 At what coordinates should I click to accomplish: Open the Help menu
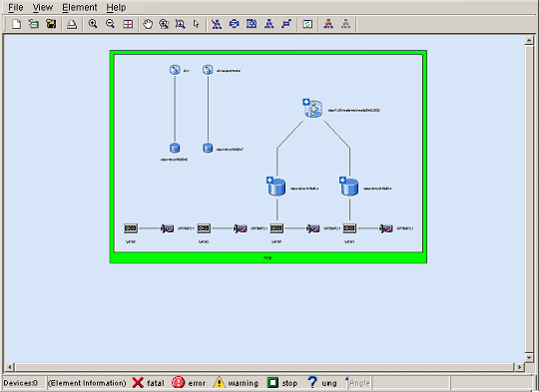(x=116, y=8)
